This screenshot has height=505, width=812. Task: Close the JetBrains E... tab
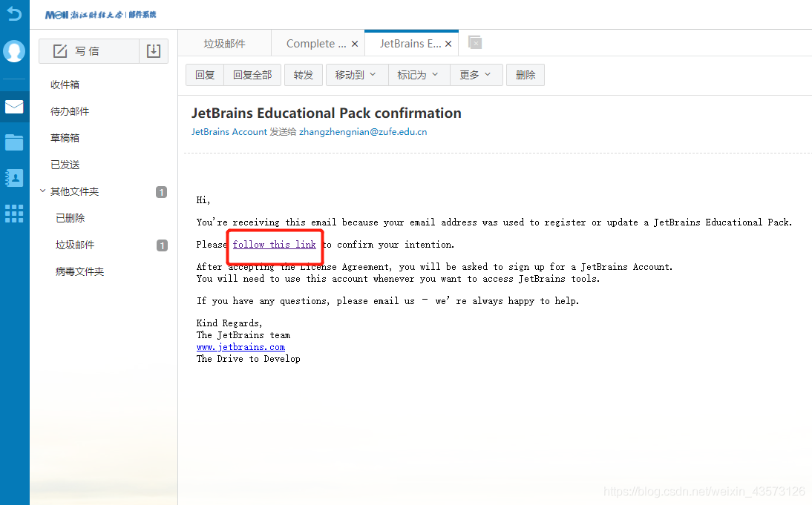pyautogui.click(x=448, y=44)
